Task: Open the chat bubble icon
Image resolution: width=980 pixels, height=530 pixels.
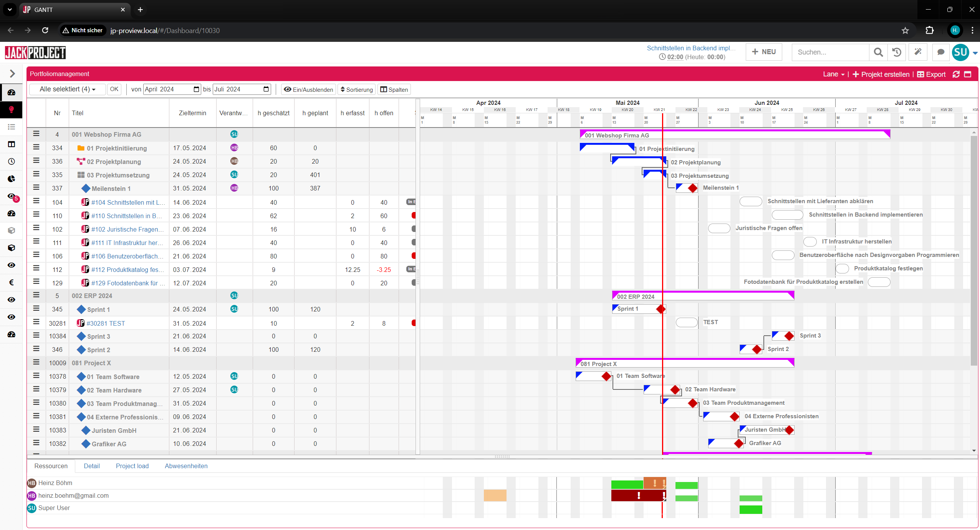Action: tap(940, 52)
